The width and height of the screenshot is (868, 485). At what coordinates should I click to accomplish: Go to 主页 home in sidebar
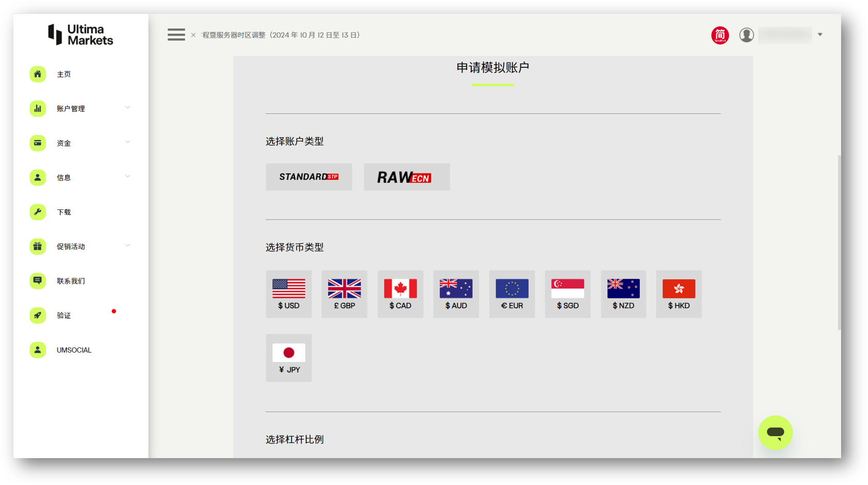point(64,74)
